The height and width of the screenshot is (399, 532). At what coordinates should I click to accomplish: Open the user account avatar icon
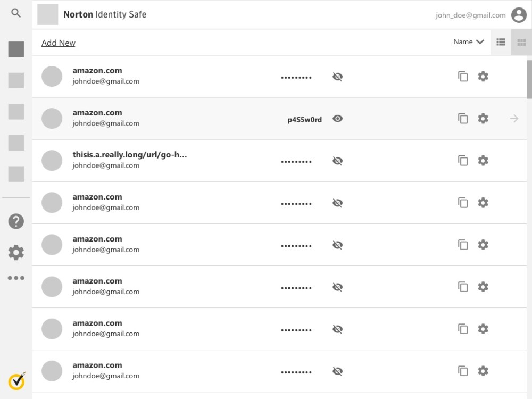519,15
